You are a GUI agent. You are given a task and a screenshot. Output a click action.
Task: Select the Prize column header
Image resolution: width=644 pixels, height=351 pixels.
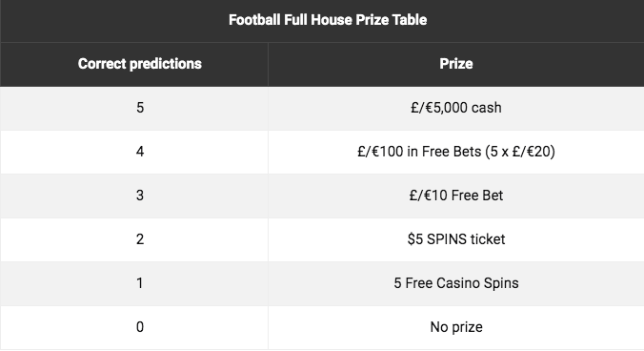(456, 64)
